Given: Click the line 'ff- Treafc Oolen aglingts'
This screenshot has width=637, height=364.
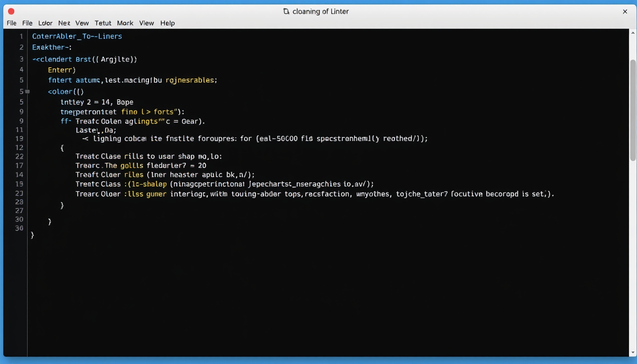Looking at the screenshot, I should coord(133,121).
